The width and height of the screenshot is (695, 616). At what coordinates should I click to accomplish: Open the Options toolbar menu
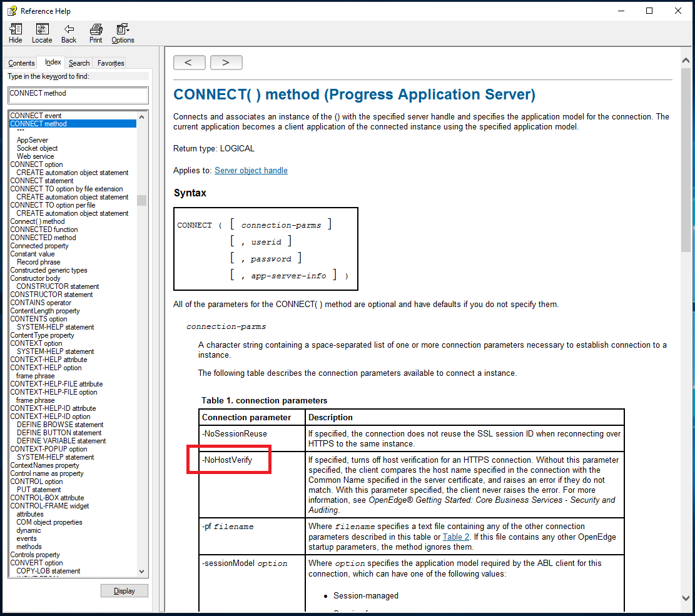click(x=123, y=33)
